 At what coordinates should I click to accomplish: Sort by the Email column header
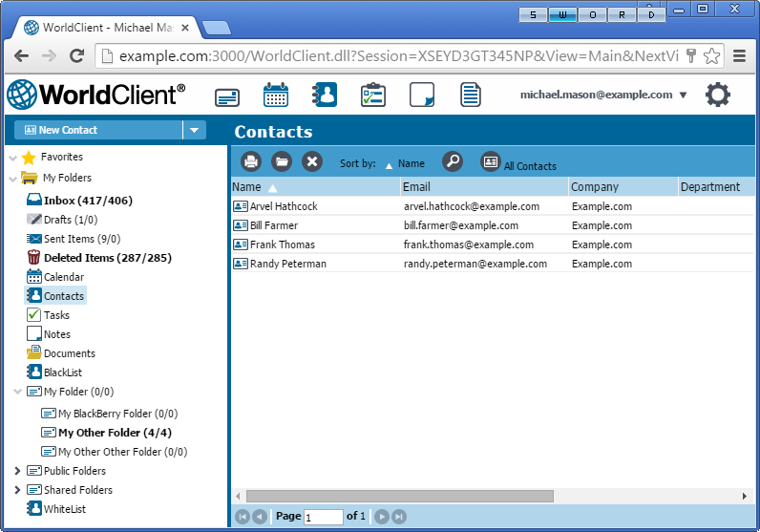pos(483,187)
